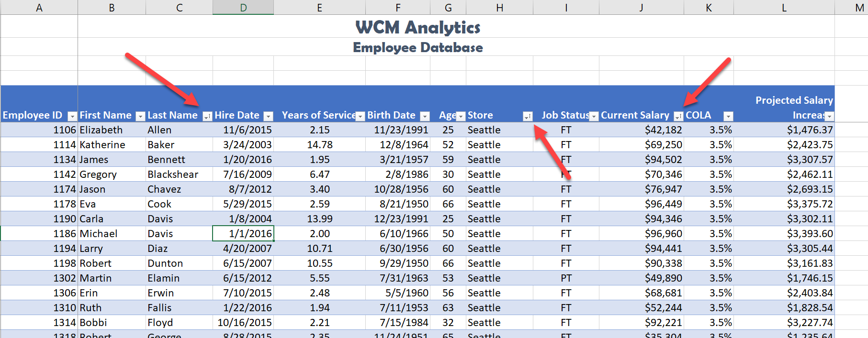Screen dimensions: 868x338
Task: Select last name cell Diaz
Action: pos(179,249)
